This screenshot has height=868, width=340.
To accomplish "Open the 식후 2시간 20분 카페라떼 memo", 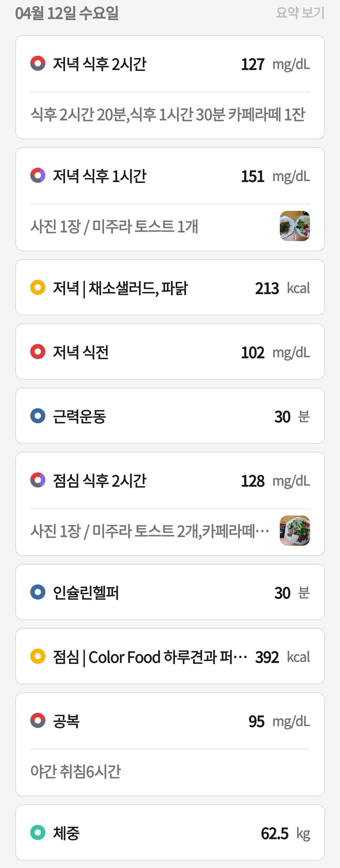I will point(168,114).
